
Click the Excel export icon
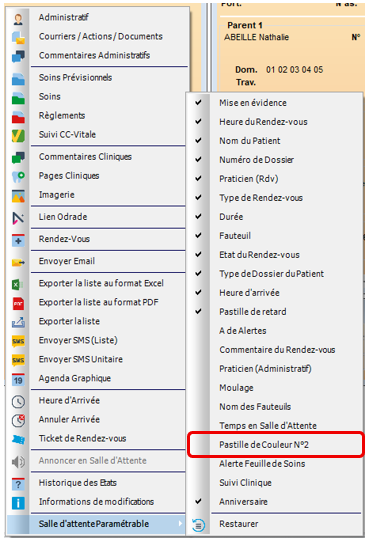[x=18, y=285]
